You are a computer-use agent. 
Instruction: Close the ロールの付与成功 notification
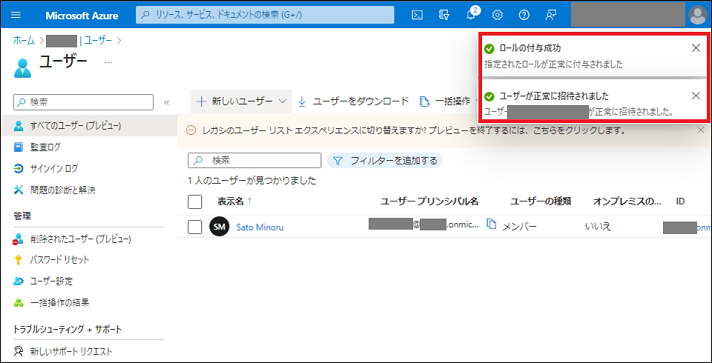coord(696,48)
